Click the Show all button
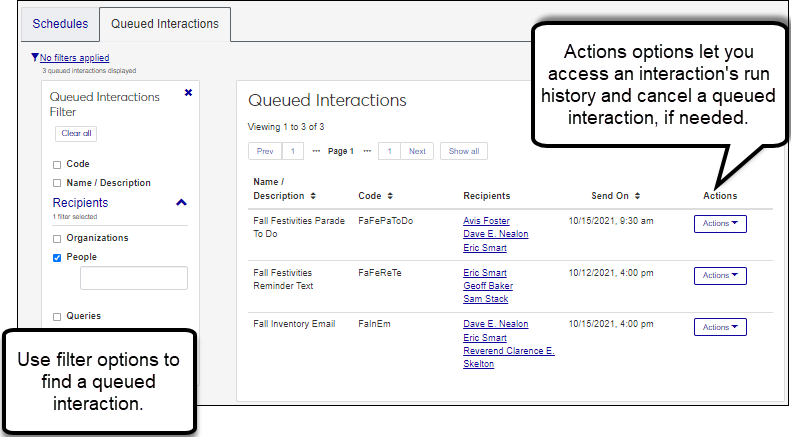791x437 pixels. (464, 152)
